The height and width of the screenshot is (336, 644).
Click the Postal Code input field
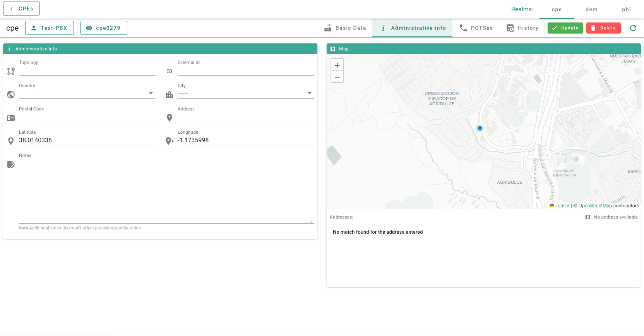click(x=87, y=117)
